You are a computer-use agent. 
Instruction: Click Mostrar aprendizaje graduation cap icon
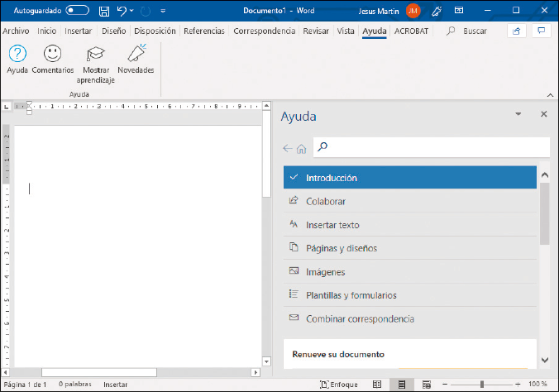coord(95,55)
